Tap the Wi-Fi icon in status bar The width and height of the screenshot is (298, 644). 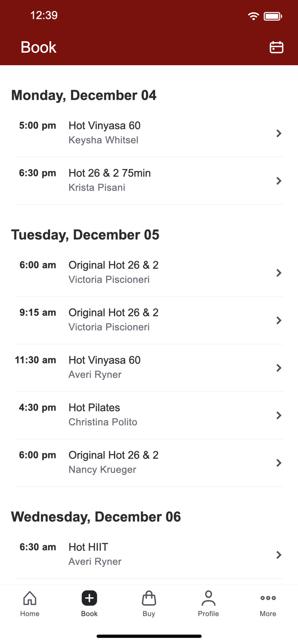click(x=253, y=15)
